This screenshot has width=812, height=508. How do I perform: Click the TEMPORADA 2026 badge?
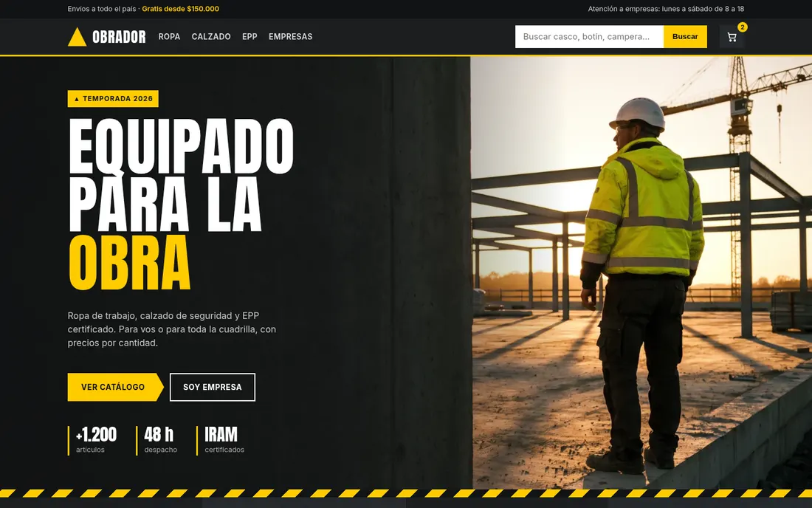click(x=113, y=99)
